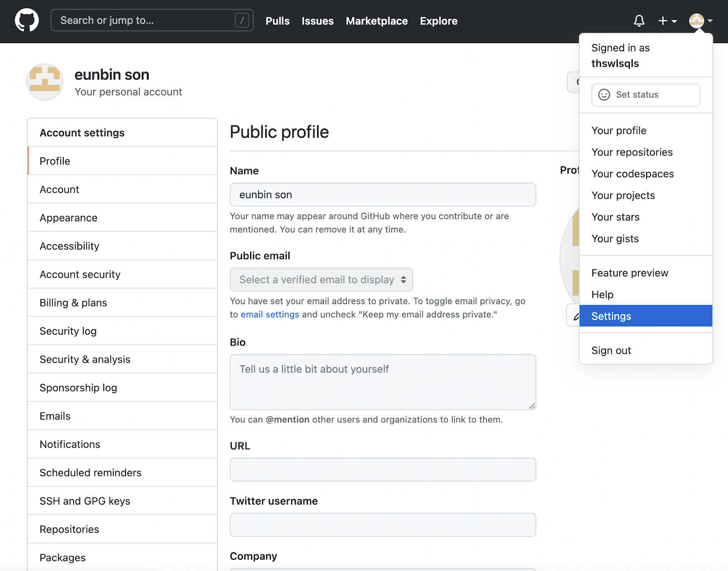Click the eunbin son heading link
Image resolution: width=728 pixels, height=571 pixels.
tap(112, 75)
